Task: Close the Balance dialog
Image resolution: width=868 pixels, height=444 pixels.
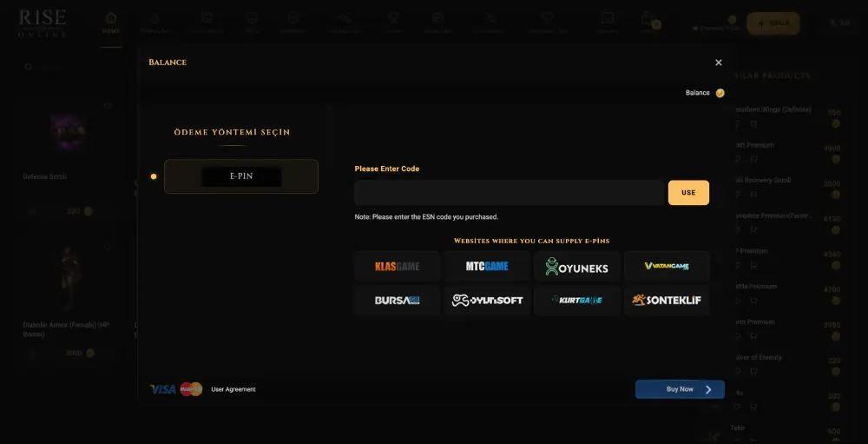Action: pyautogui.click(x=719, y=63)
